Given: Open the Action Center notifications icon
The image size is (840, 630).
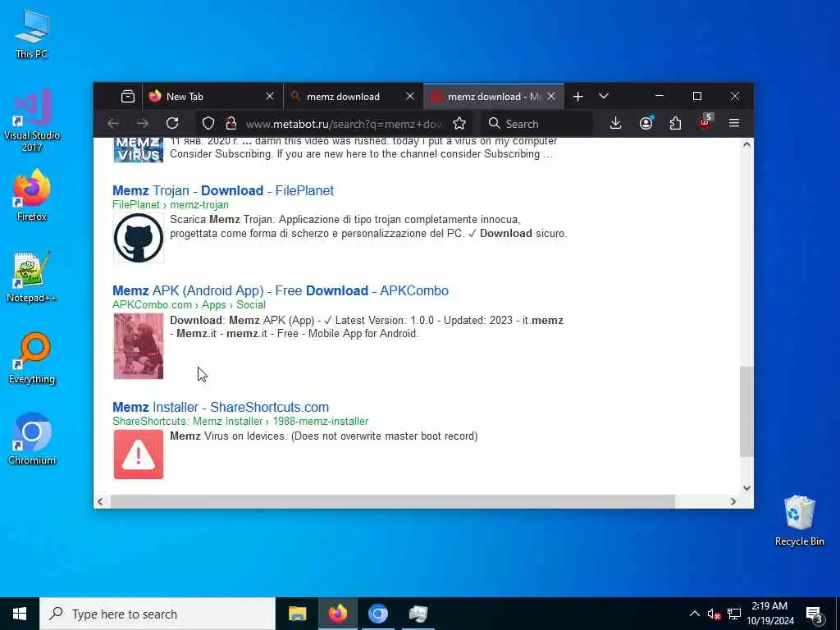Looking at the screenshot, I should [815, 615].
